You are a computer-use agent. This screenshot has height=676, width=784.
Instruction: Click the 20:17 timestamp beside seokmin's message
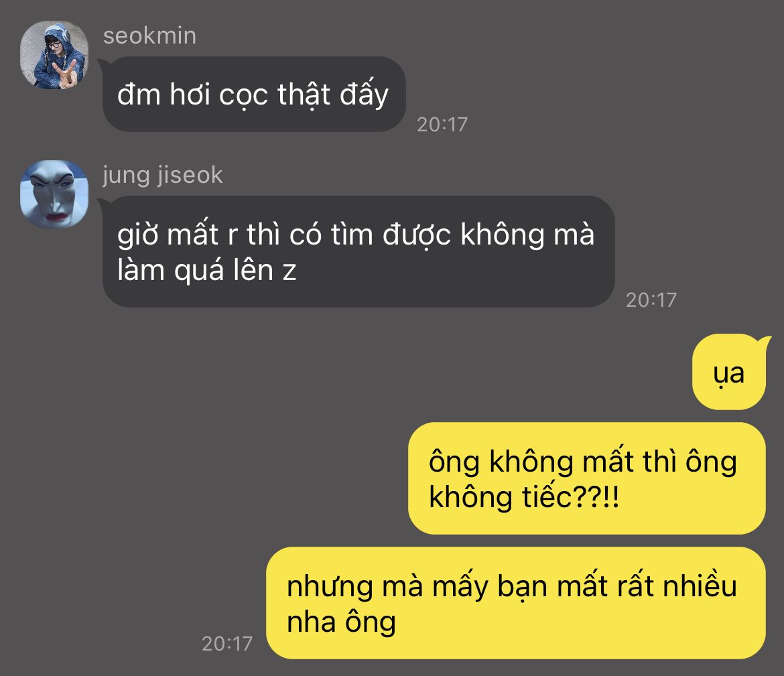pyautogui.click(x=442, y=125)
